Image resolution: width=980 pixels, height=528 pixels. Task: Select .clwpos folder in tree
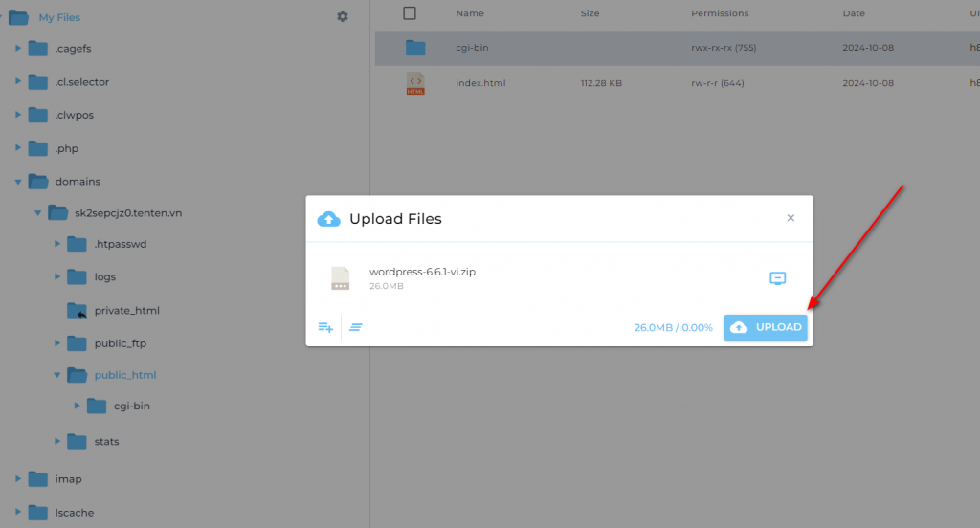75,115
